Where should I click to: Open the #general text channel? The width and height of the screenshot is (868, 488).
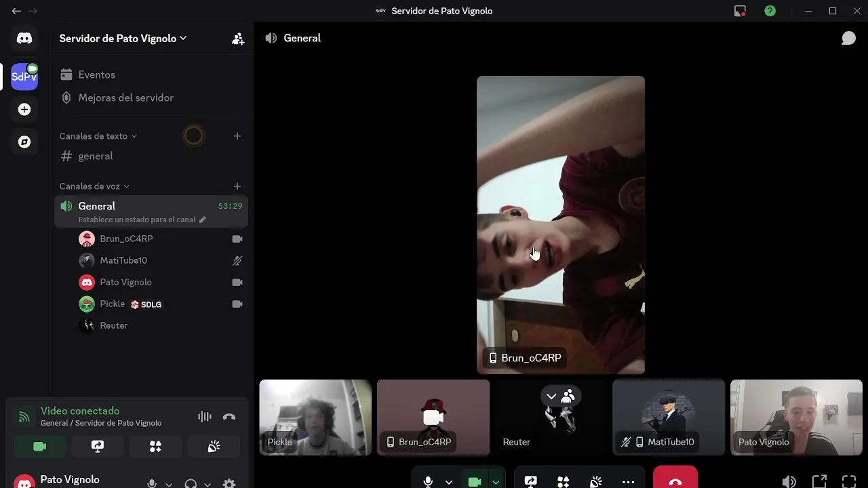coord(151,156)
